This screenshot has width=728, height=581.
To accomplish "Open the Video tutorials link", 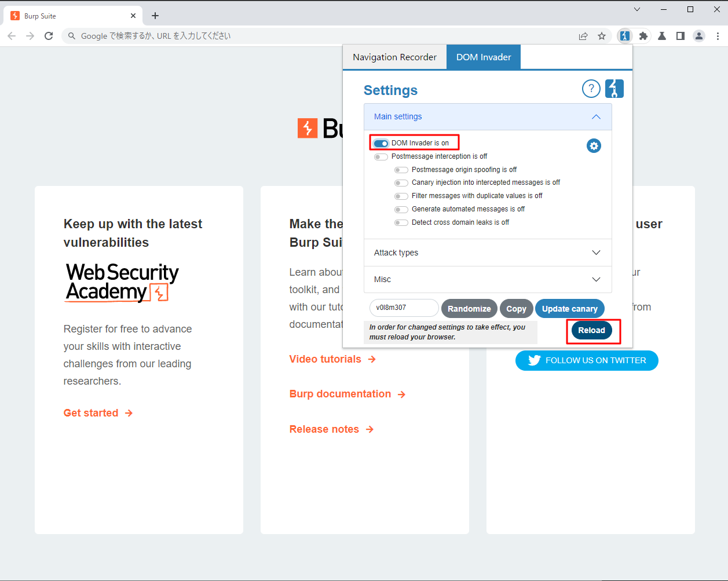I will tap(333, 359).
